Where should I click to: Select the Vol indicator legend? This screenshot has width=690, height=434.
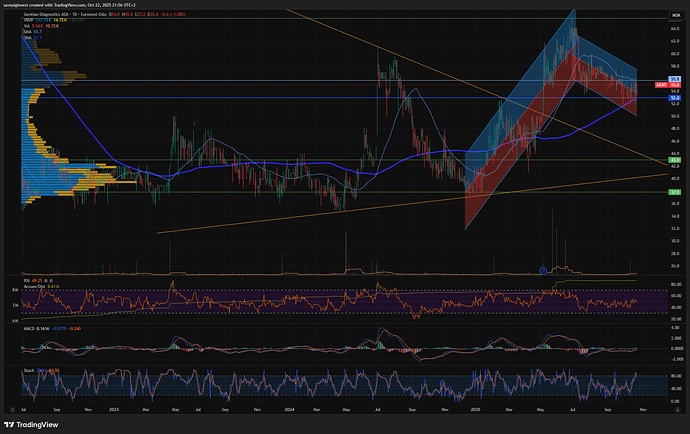pos(26,24)
